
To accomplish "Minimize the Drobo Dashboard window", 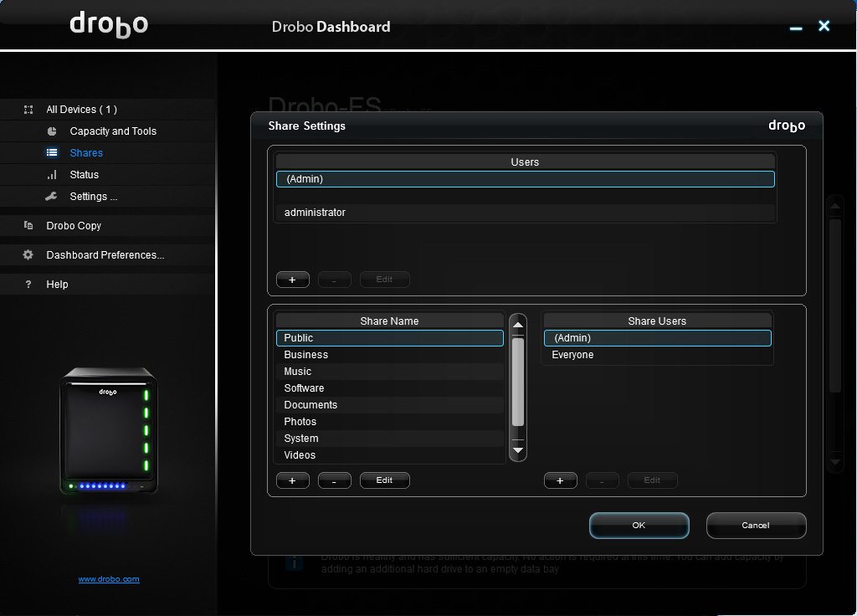I will tap(797, 28).
